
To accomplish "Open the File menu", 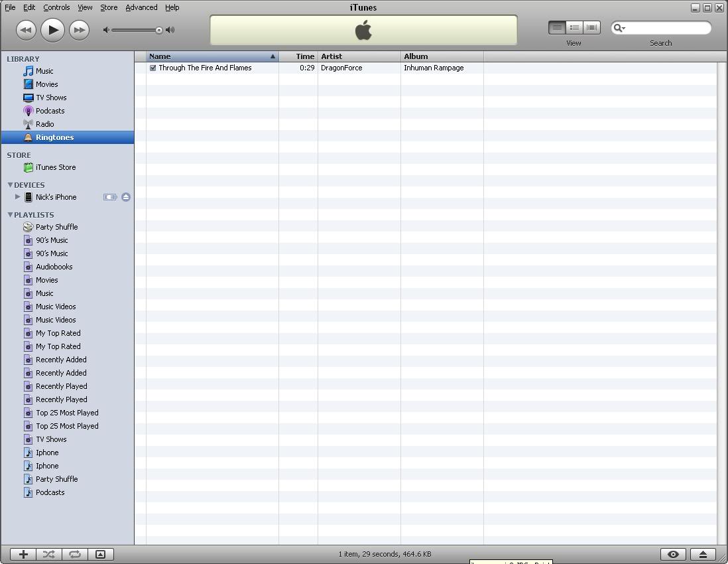I will pos(10,7).
